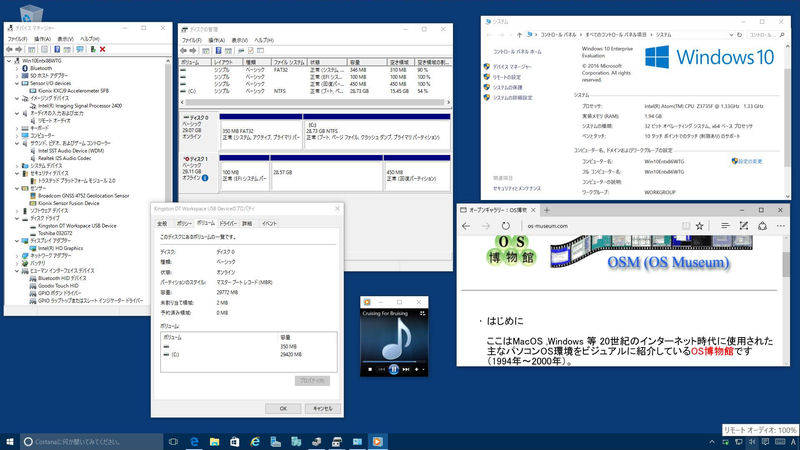Click the Cortana search box on taskbar
Screen dimensions: 800x450
tap(92, 441)
